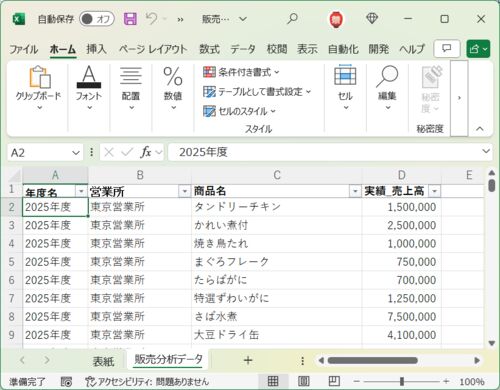Expand the フォント group
This screenshot has width=500, height=390.
pyautogui.click(x=89, y=88)
